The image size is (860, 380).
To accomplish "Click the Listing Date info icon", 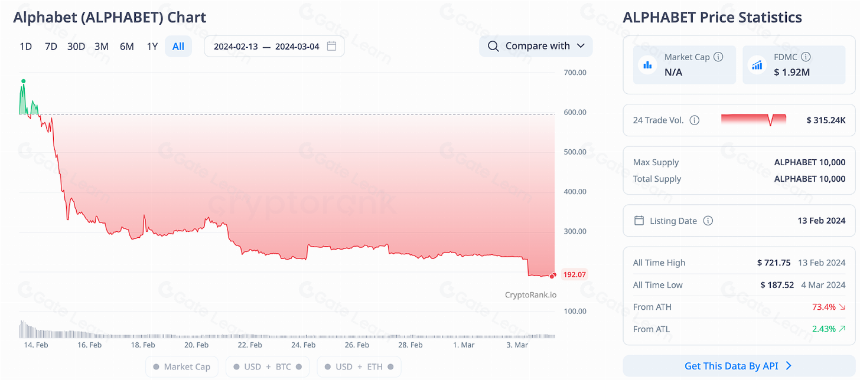I will [x=708, y=221].
